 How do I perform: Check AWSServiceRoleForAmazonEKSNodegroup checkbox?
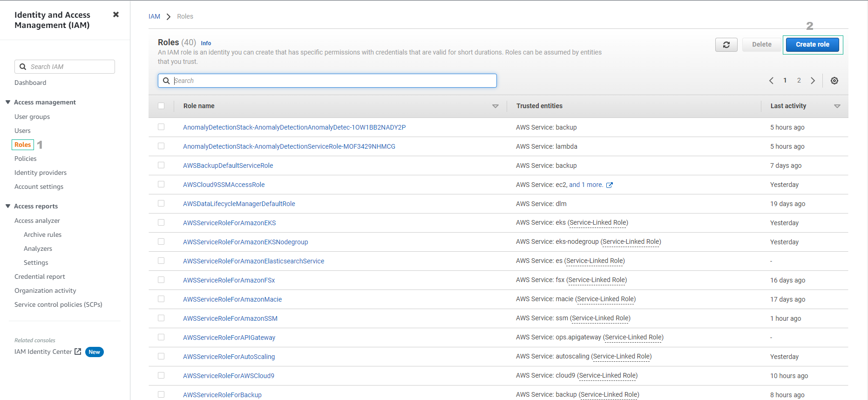161,241
